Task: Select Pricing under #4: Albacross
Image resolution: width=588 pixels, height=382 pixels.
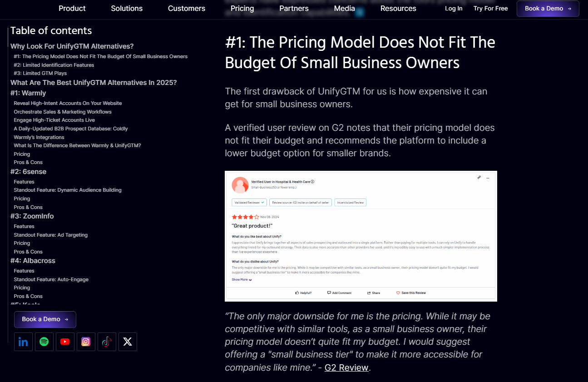Action: point(22,288)
